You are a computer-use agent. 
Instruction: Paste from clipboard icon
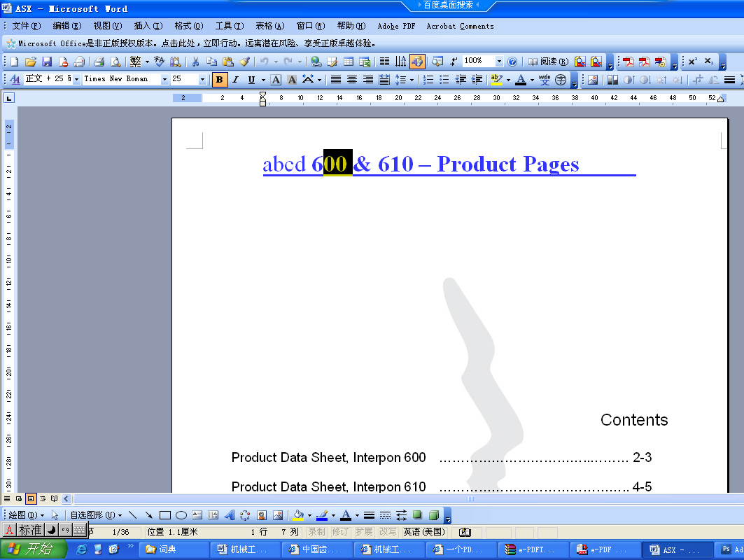[227, 62]
